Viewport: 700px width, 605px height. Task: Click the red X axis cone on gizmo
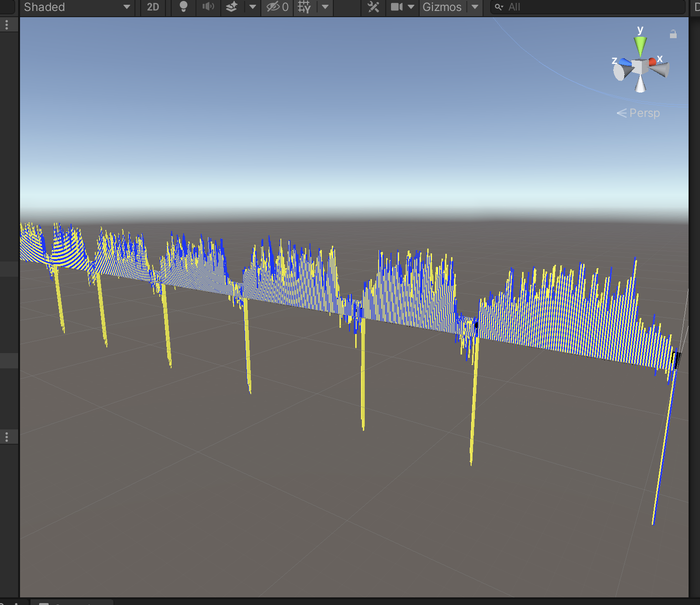pyautogui.click(x=653, y=62)
